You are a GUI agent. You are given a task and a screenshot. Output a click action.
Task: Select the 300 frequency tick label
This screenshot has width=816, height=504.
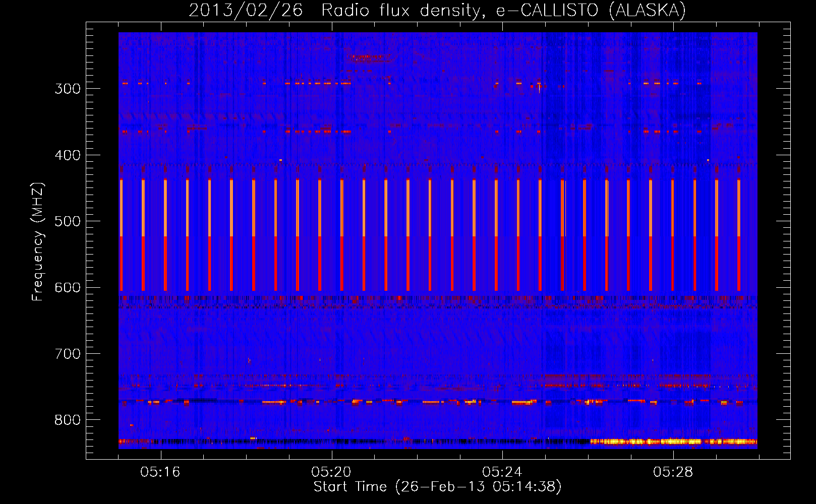[68, 89]
